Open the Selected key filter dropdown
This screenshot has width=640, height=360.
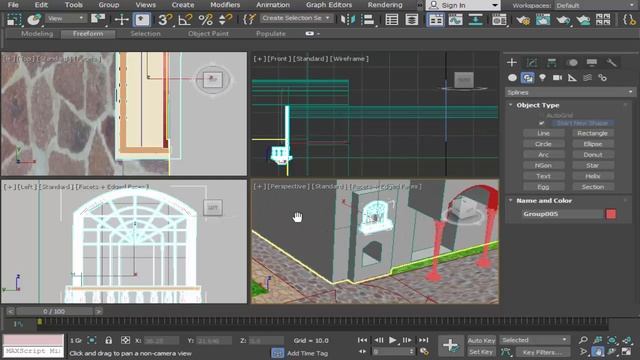click(x=534, y=340)
